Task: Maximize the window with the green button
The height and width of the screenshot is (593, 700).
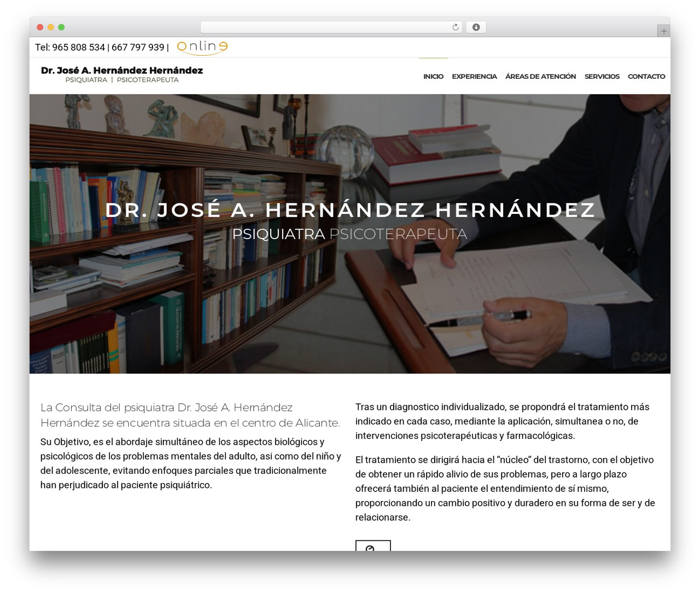Action: [x=61, y=27]
